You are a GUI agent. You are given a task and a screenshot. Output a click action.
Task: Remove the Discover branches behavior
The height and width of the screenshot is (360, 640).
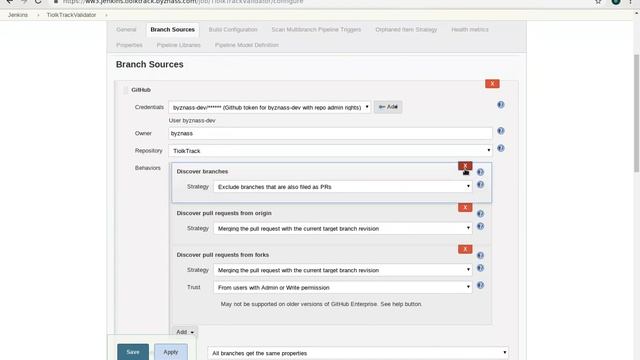[x=465, y=166]
